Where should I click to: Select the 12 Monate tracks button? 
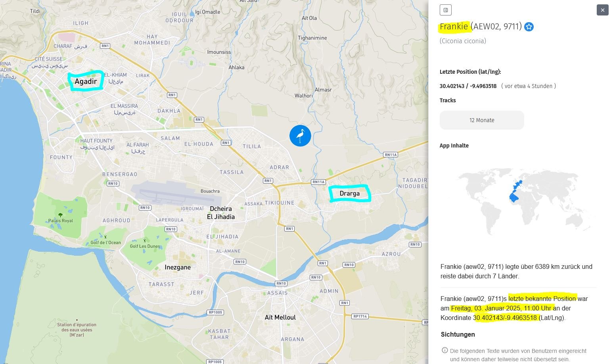[x=482, y=120]
